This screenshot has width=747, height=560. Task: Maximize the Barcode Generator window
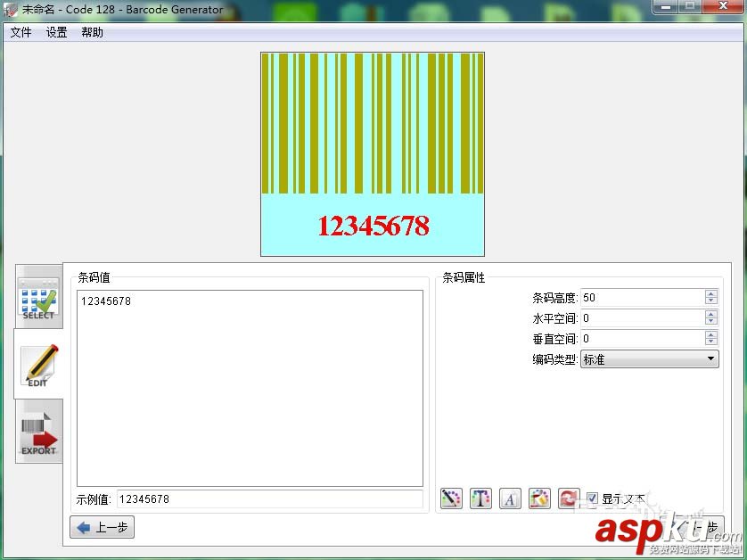[x=689, y=6]
